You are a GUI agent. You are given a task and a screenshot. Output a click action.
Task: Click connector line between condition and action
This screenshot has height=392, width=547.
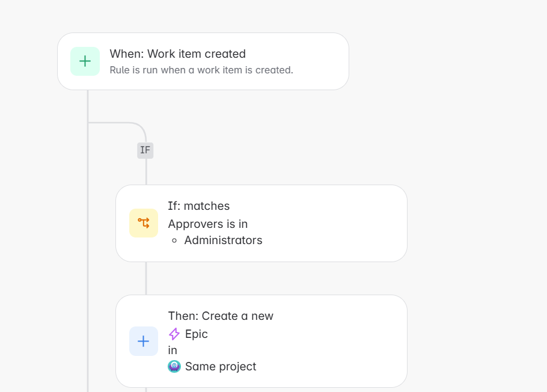[146, 278]
